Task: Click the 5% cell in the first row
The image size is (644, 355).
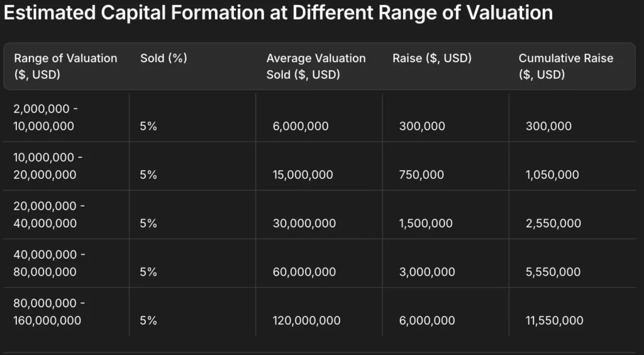Action: (148, 127)
